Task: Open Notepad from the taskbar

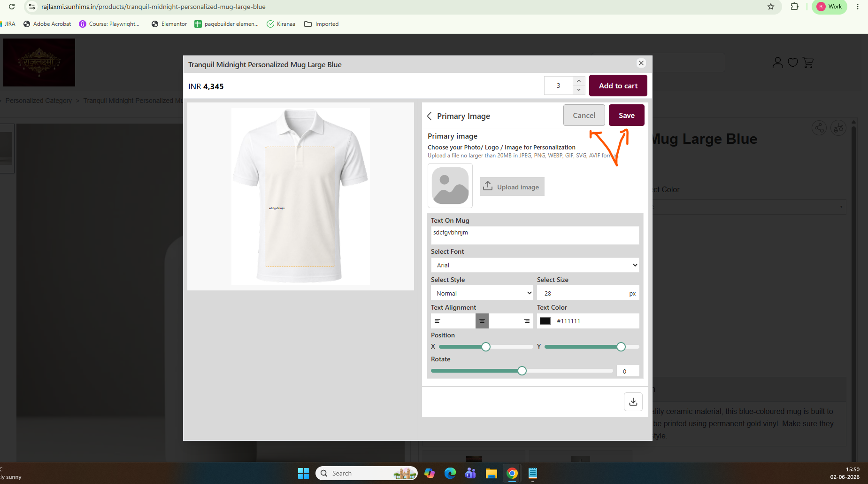Action: pyautogui.click(x=533, y=473)
